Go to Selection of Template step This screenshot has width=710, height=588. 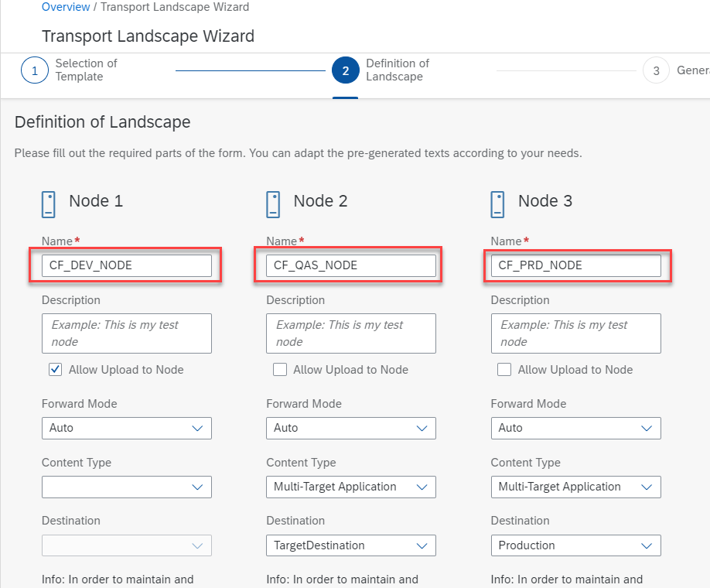(86, 70)
